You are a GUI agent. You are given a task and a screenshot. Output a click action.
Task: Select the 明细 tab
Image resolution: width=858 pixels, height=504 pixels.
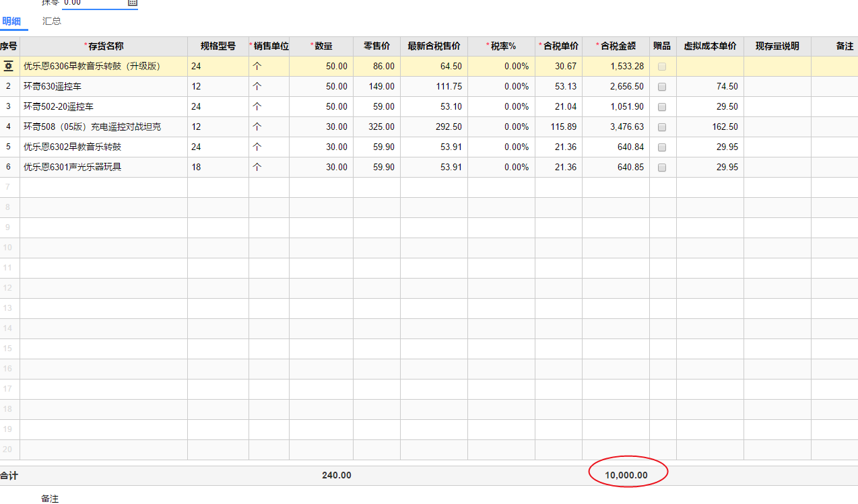pyautogui.click(x=11, y=21)
